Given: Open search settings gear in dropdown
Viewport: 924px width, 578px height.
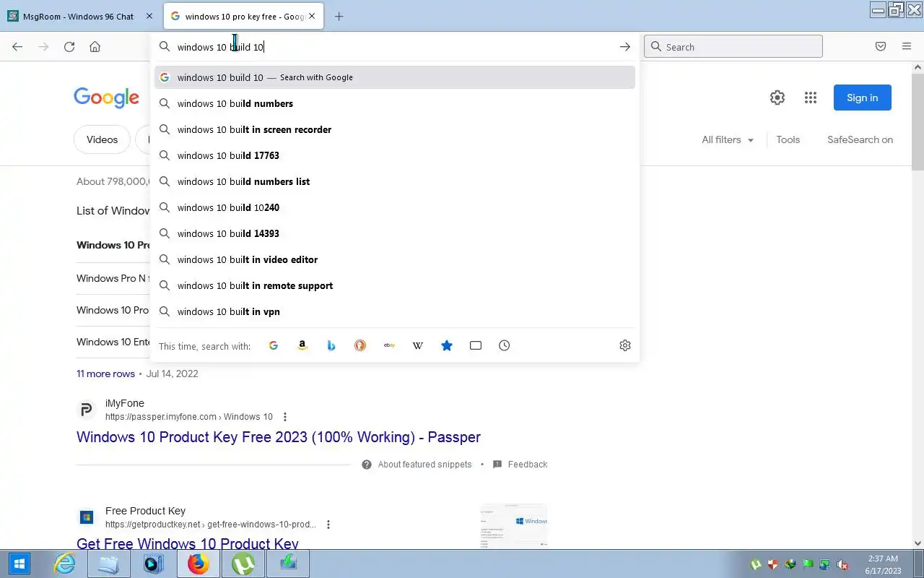Looking at the screenshot, I should tap(625, 345).
